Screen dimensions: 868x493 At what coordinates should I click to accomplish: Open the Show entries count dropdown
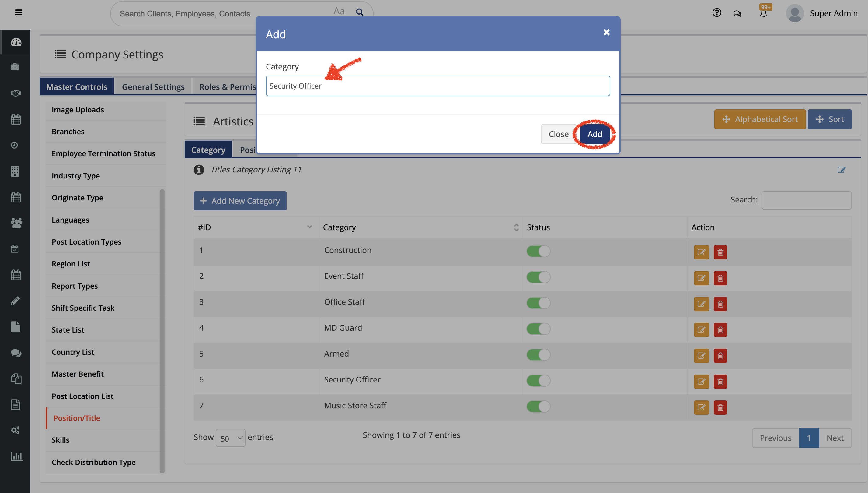point(230,438)
